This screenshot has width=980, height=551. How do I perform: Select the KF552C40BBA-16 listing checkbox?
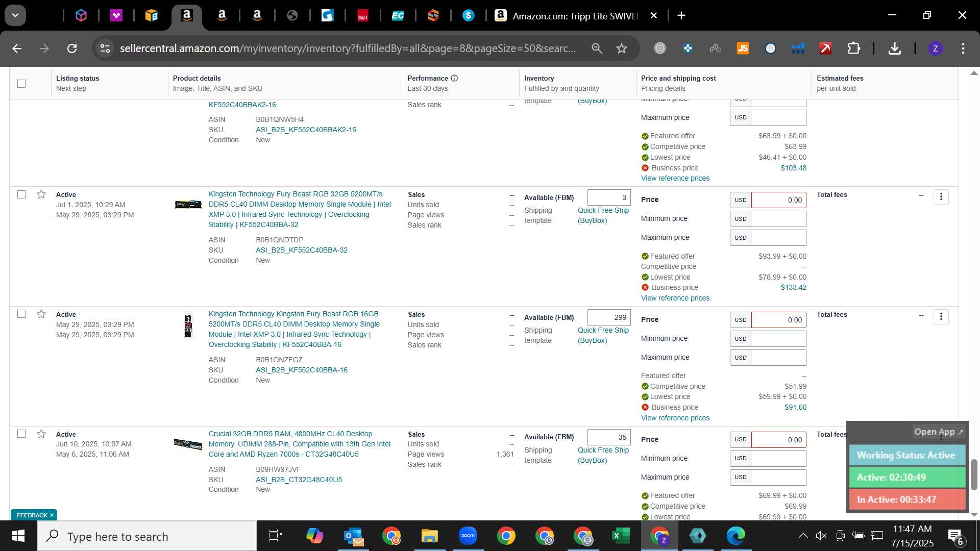[21, 314]
